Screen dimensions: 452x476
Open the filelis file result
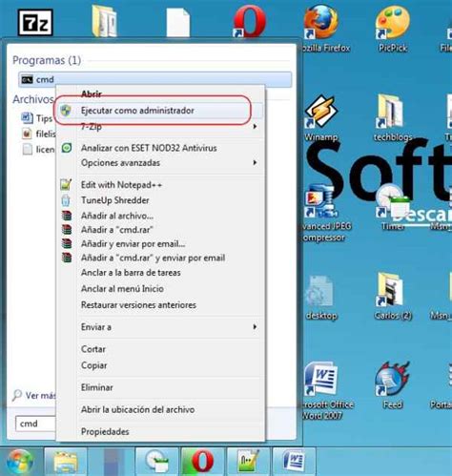[39, 134]
